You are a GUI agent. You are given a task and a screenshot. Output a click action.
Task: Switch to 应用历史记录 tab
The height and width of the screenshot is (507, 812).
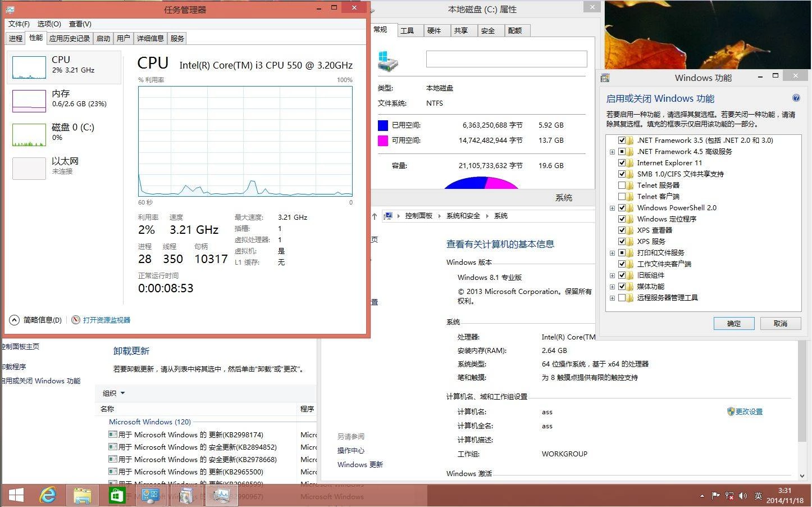click(70, 38)
